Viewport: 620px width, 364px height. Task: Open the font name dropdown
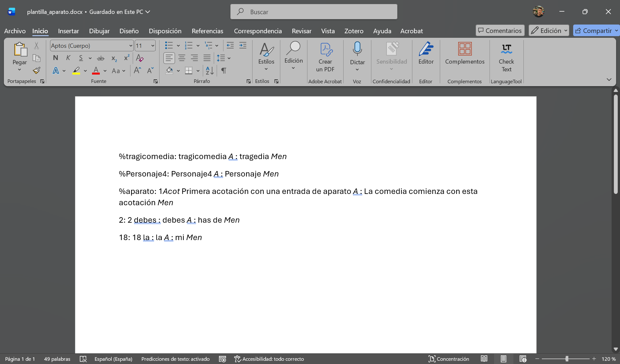pos(130,45)
